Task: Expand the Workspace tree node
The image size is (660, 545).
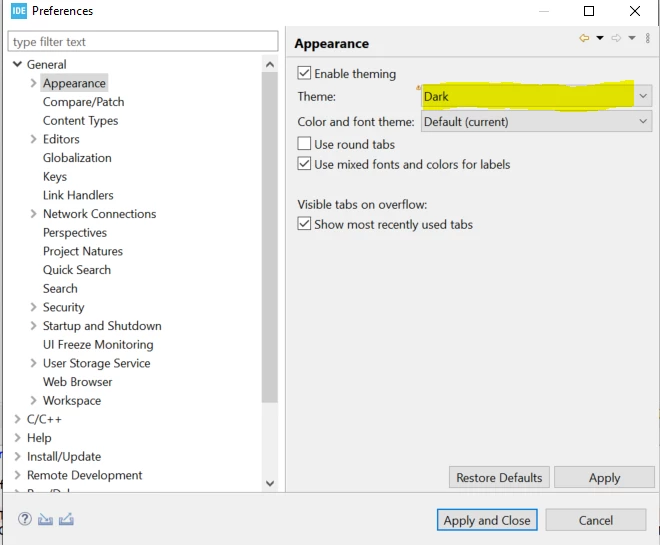Action: 33,400
